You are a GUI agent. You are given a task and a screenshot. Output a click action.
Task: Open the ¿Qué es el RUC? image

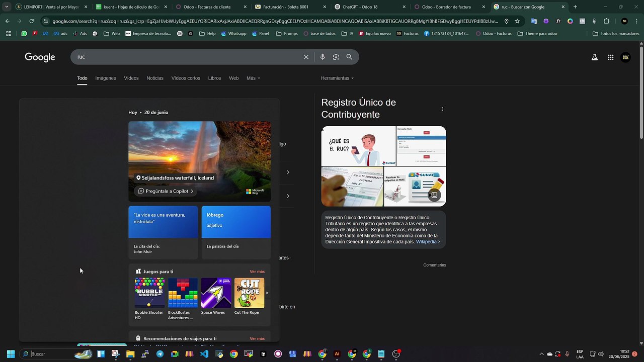coord(359,146)
